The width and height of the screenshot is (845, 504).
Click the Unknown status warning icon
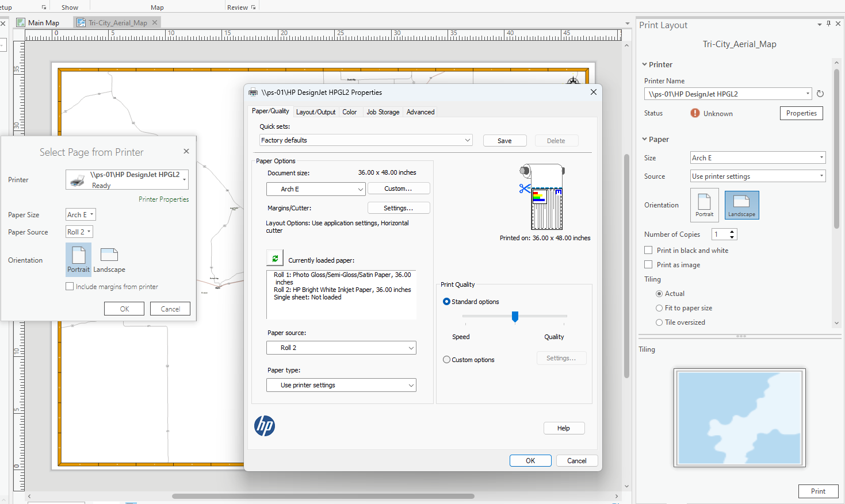tap(695, 113)
